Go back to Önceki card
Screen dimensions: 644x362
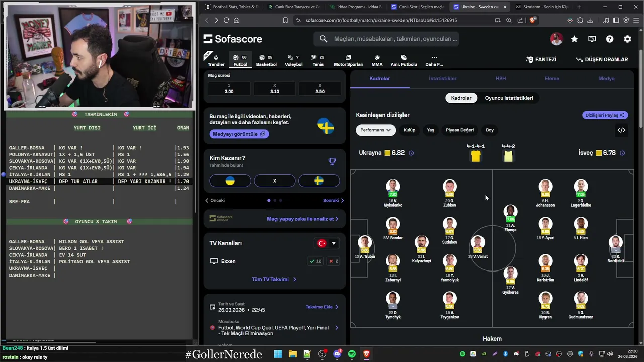(215, 200)
